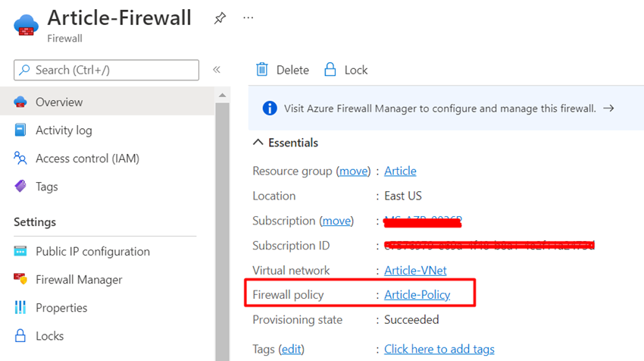Click the Location label
Viewport: 644px width, 361px height.
[x=274, y=196]
